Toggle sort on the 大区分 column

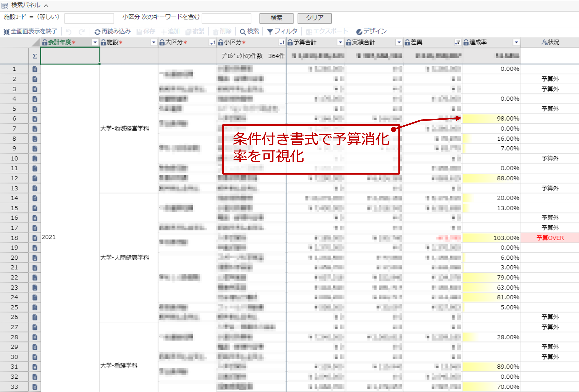[212, 43]
